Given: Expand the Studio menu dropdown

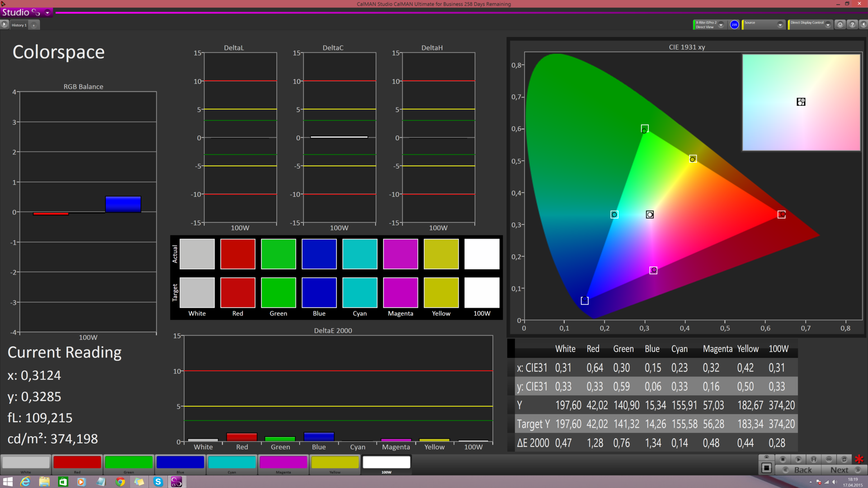Looking at the screenshot, I should tap(47, 13).
